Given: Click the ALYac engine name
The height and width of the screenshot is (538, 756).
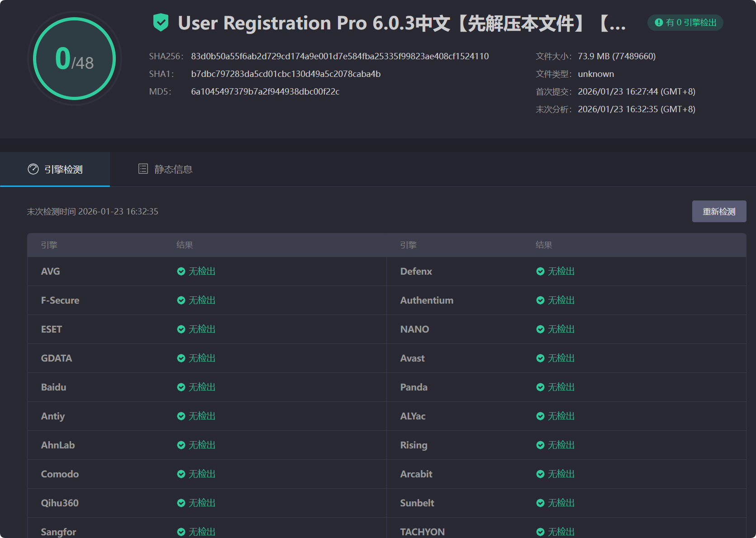Looking at the screenshot, I should [413, 416].
